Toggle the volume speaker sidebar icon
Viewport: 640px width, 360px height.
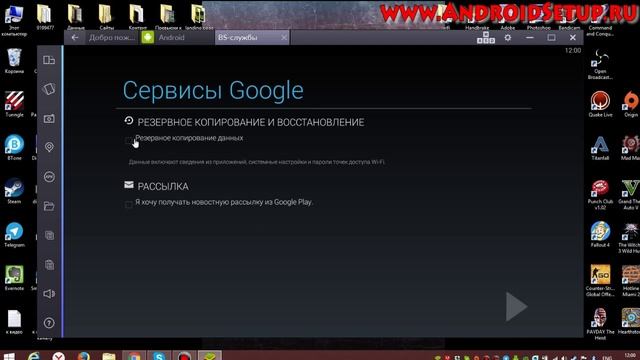coord(49,294)
